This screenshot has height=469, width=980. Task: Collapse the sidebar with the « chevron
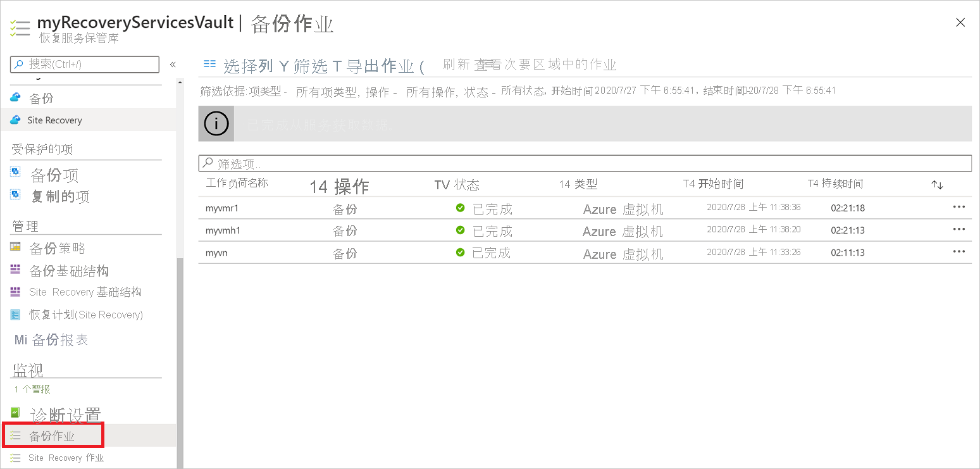click(x=172, y=64)
